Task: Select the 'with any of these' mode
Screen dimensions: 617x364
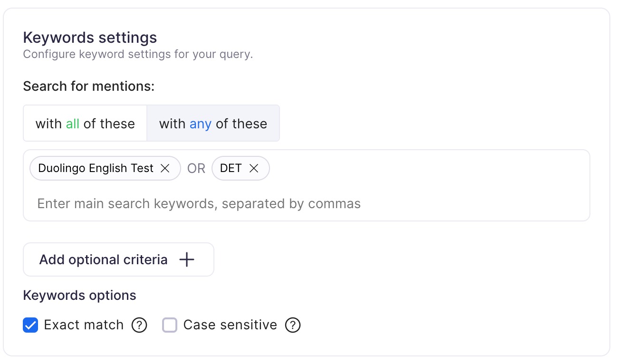Action: point(212,123)
